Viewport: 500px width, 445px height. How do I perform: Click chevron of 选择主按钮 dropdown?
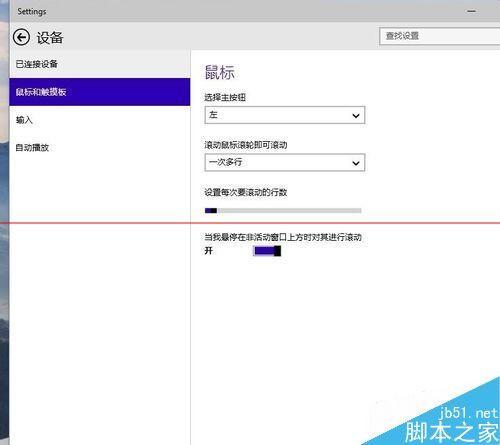pyautogui.click(x=356, y=116)
